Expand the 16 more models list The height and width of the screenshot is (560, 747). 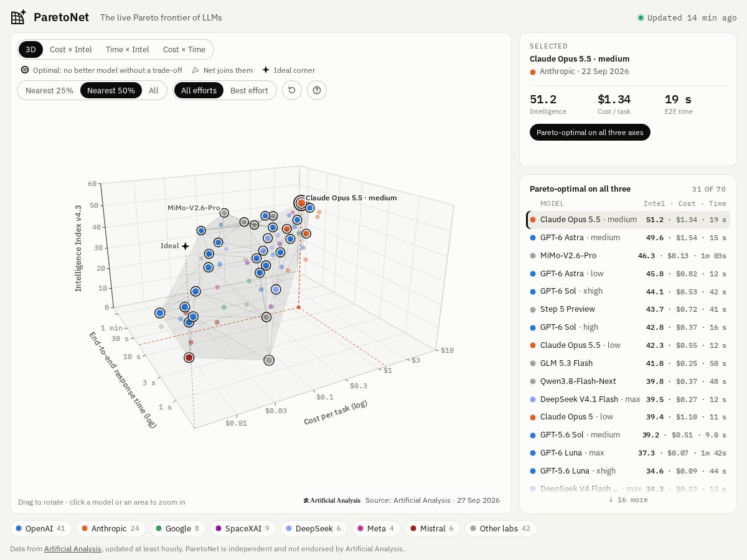627,500
